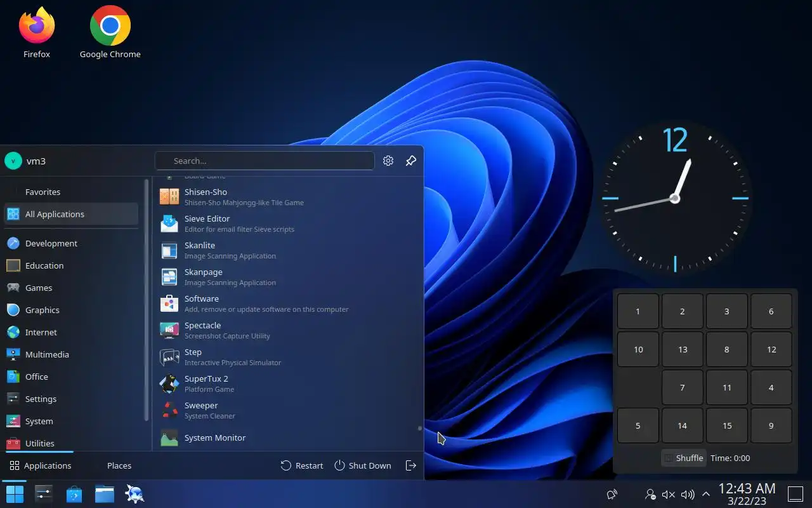Open Shisen-Sho tile game entry
The image size is (812, 508).
[x=287, y=197]
